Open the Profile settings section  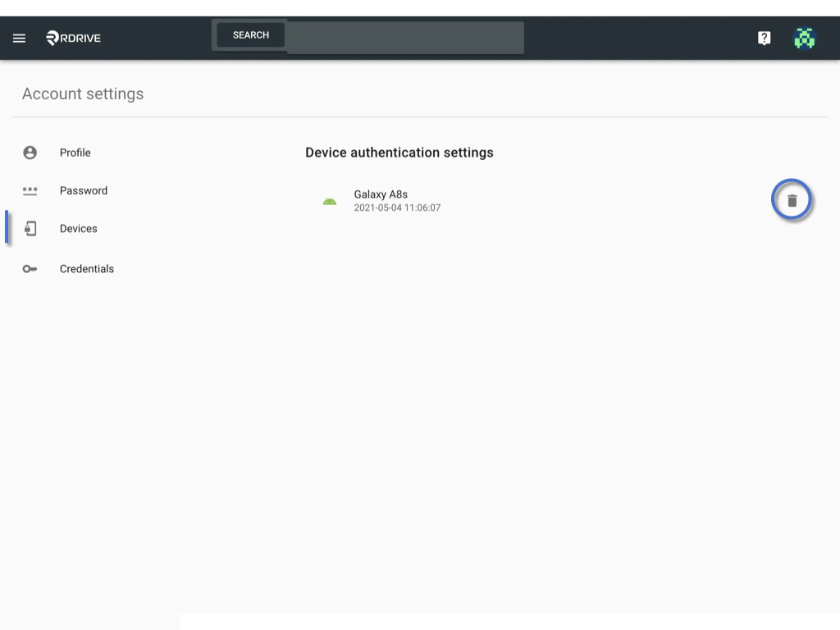75,153
